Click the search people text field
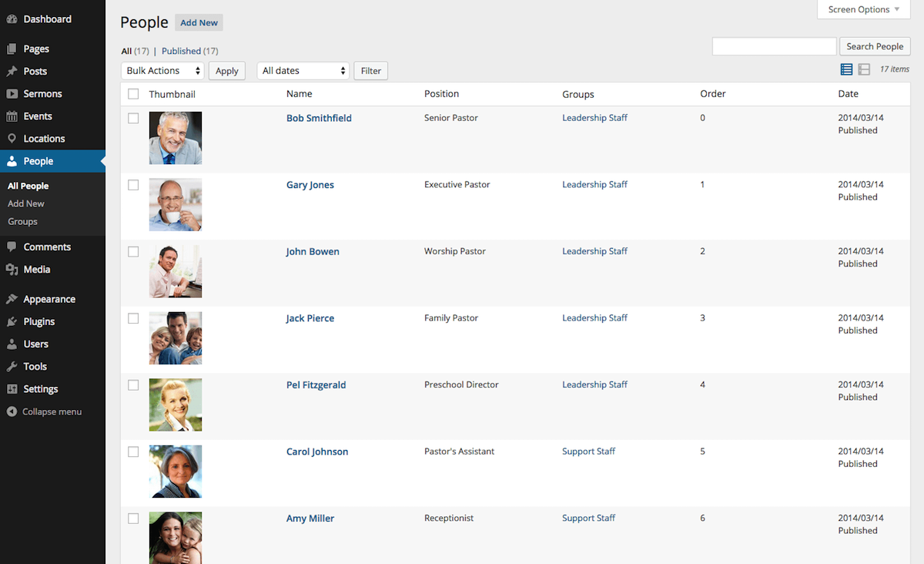 tap(774, 46)
